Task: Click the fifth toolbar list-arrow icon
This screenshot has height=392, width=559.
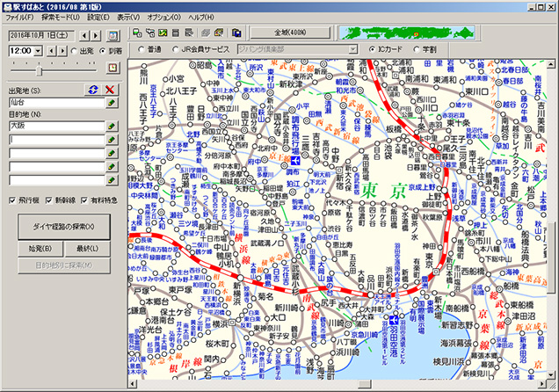Action: coord(189,33)
